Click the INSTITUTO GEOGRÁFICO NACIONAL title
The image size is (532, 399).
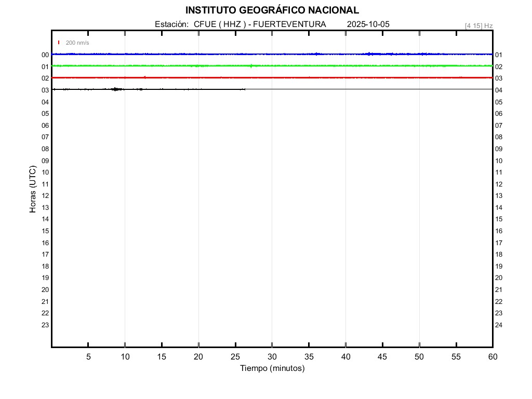pyautogui.click(x=272, y=10)
